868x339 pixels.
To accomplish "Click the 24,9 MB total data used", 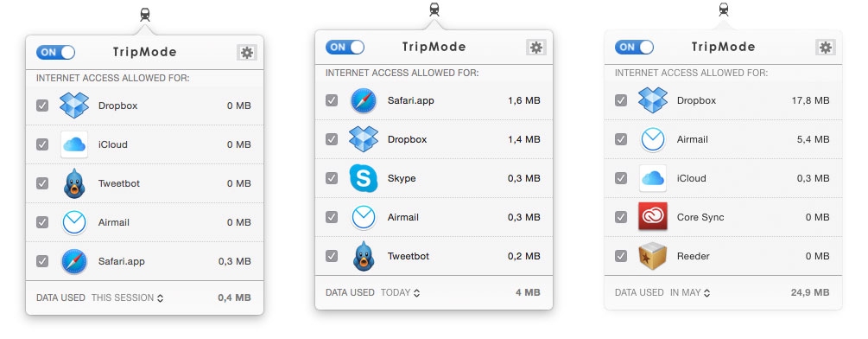I will (x=810, y=292).
